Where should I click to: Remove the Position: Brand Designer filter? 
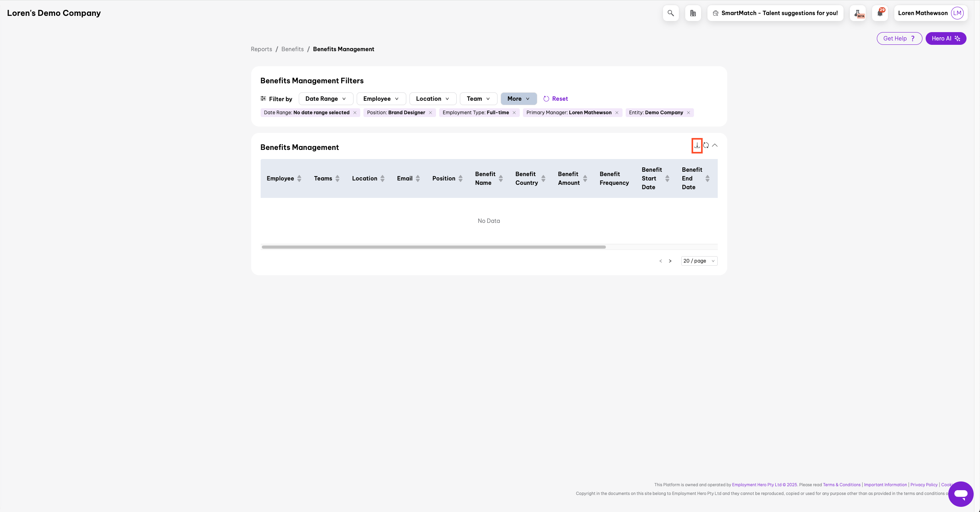point(430,113)
